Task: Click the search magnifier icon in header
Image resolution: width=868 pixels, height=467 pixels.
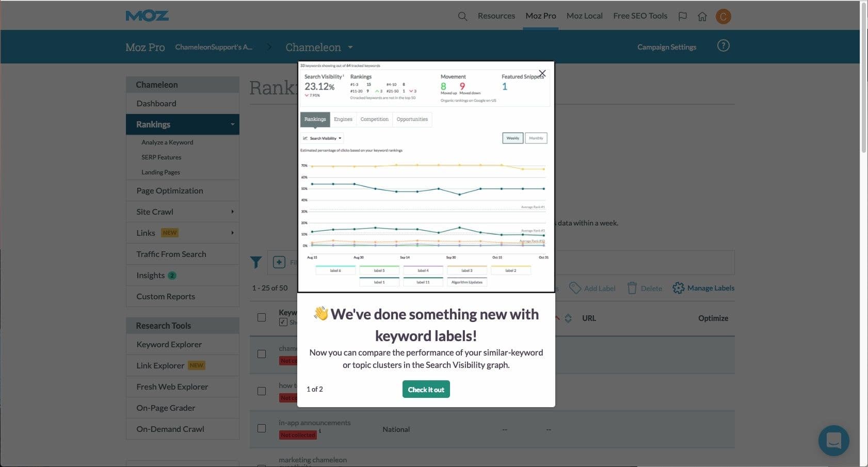Action: pyautogui.click(x=462, y=17)
